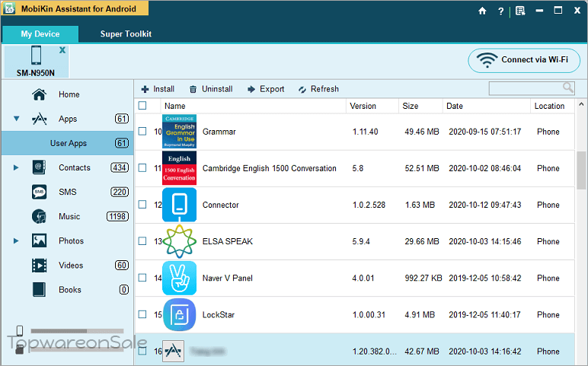Image resolution: width=588 pixels, height=366 pixels.
Task: Select the 2020-10-12 09:47:43 date cell
Action: (x=485, y=205)
